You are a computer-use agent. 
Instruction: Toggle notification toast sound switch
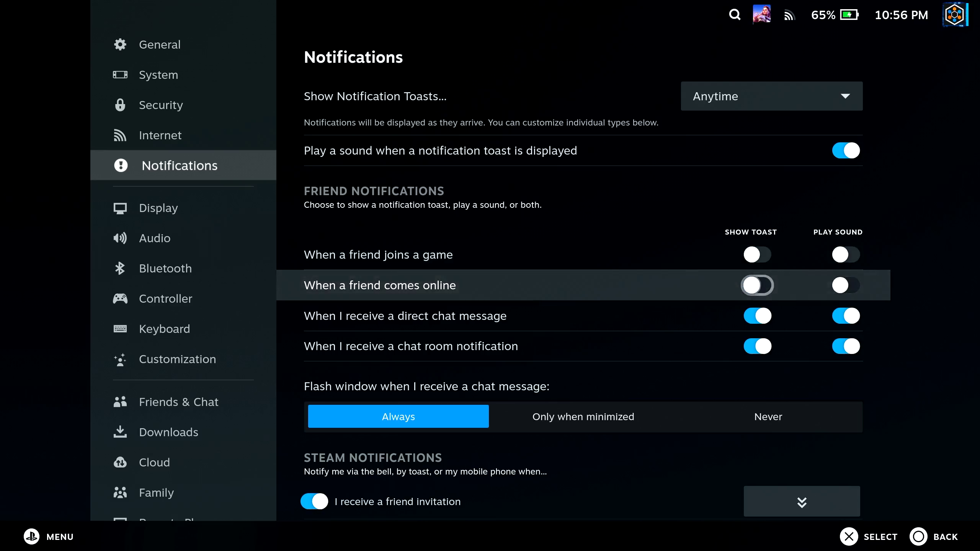[x=846, y=150]
